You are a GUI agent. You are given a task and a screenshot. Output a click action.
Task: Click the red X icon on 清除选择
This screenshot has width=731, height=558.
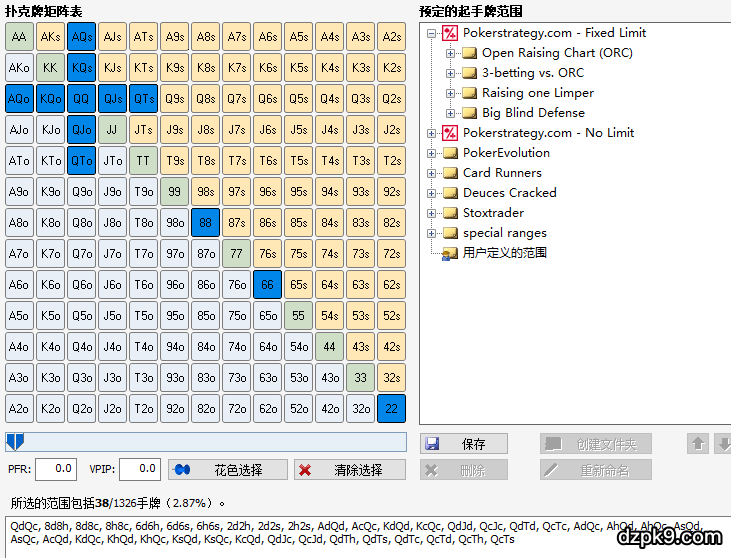coord(305,469)
